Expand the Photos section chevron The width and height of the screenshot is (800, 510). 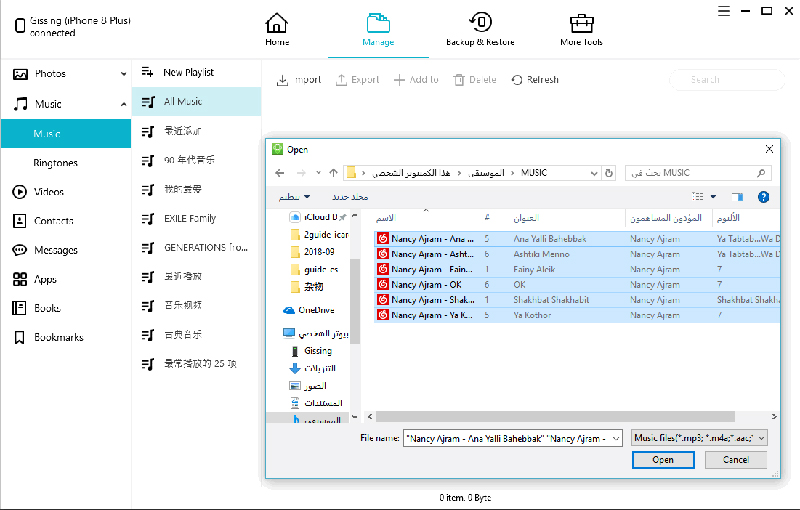(x=123, y=74)
